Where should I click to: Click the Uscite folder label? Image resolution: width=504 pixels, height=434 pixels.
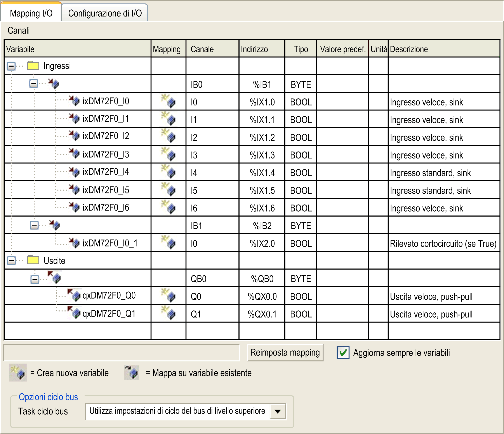(54, 260)
